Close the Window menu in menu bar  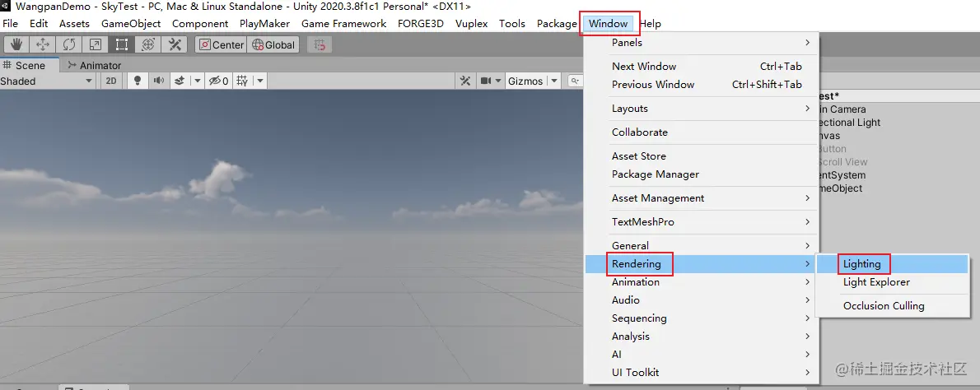tap(608, 24)
